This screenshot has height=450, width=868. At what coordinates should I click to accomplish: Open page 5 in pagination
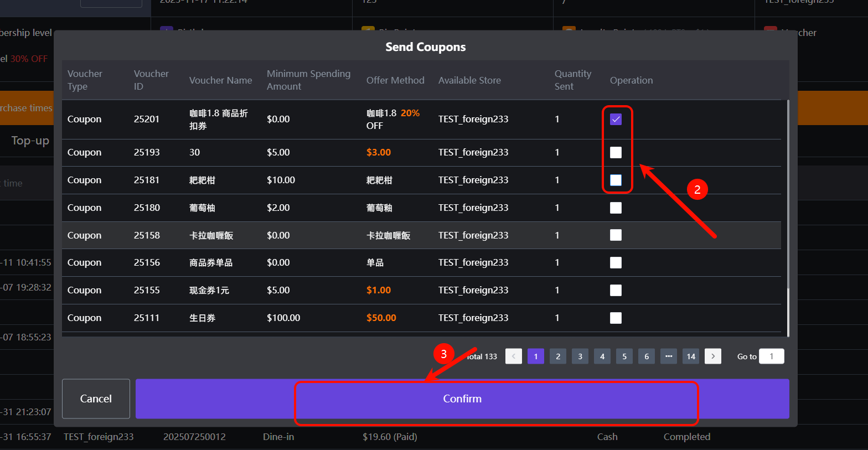click(x=624, y=356)
